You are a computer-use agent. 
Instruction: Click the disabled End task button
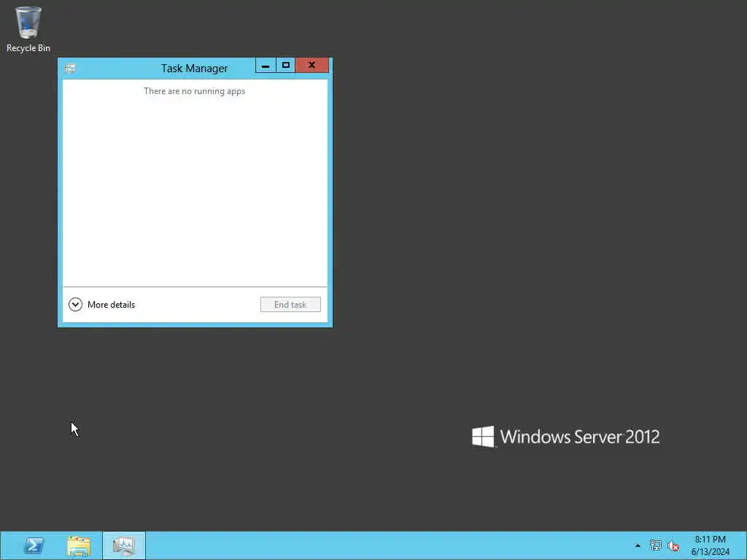pyautogui.click(x=290, y=304)
